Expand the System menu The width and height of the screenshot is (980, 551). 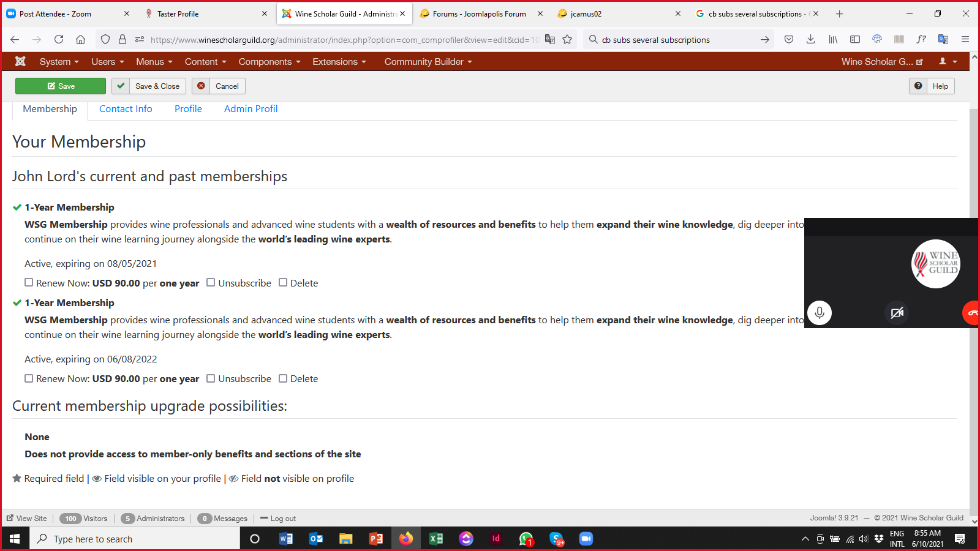coord(59,61)
